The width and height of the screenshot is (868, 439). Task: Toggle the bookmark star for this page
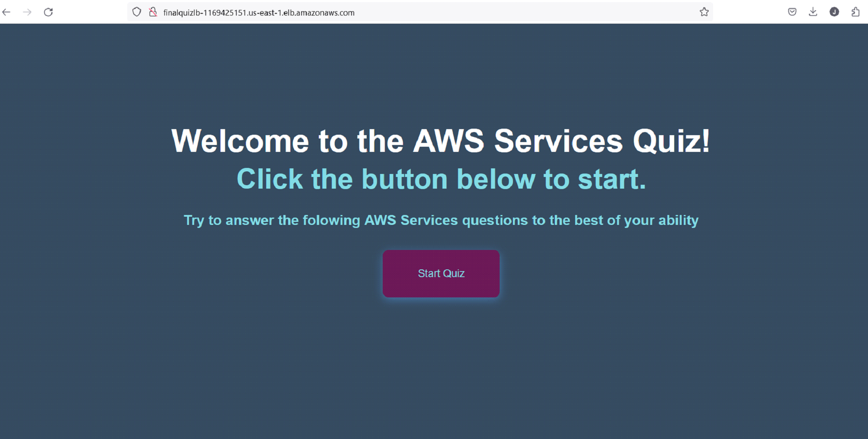click(x=705, y=12)
